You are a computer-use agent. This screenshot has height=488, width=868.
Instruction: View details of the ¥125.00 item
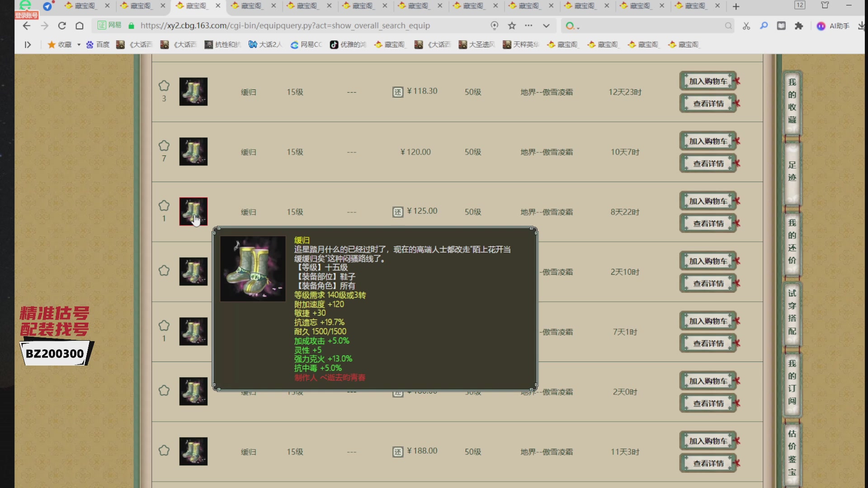(x=708, y=224)
